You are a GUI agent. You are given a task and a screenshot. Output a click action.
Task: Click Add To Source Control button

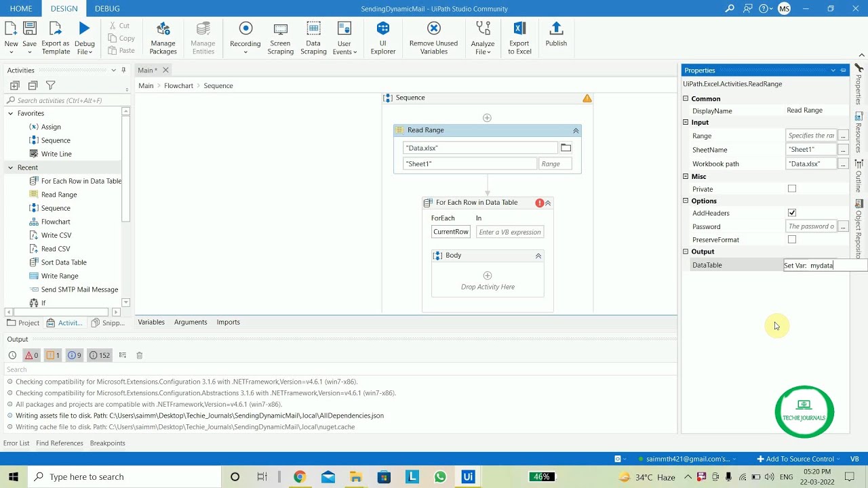coord(799,459)
